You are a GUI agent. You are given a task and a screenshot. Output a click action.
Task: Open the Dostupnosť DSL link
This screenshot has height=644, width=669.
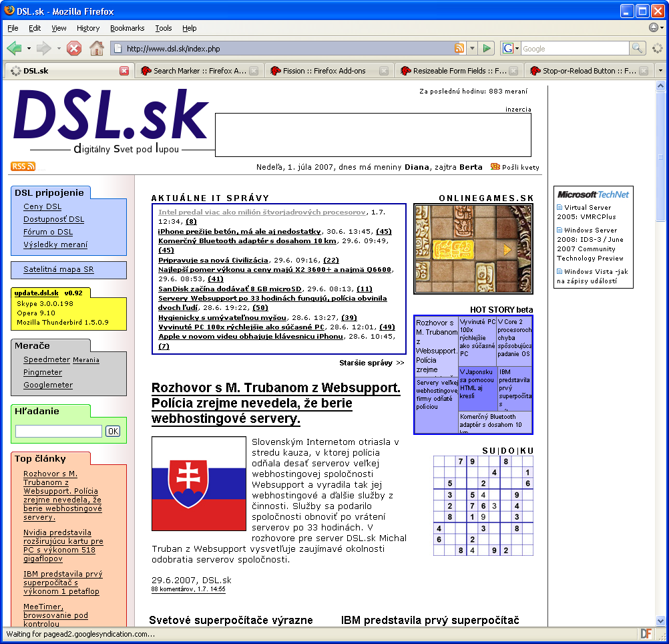pos(54,219)
